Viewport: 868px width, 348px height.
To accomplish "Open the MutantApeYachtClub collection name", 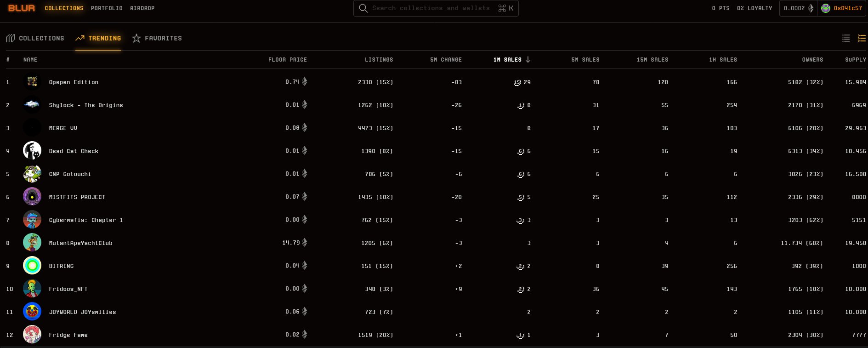I will [80, 243].
